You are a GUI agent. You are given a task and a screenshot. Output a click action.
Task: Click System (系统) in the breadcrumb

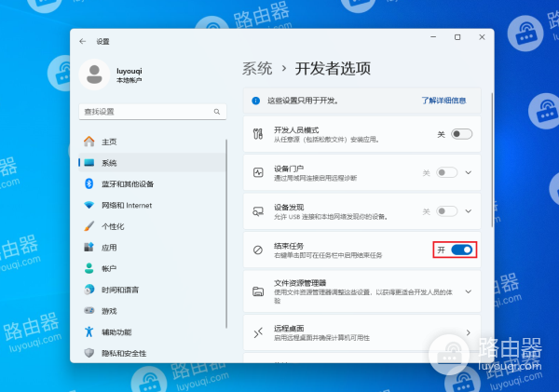(257, 68)
